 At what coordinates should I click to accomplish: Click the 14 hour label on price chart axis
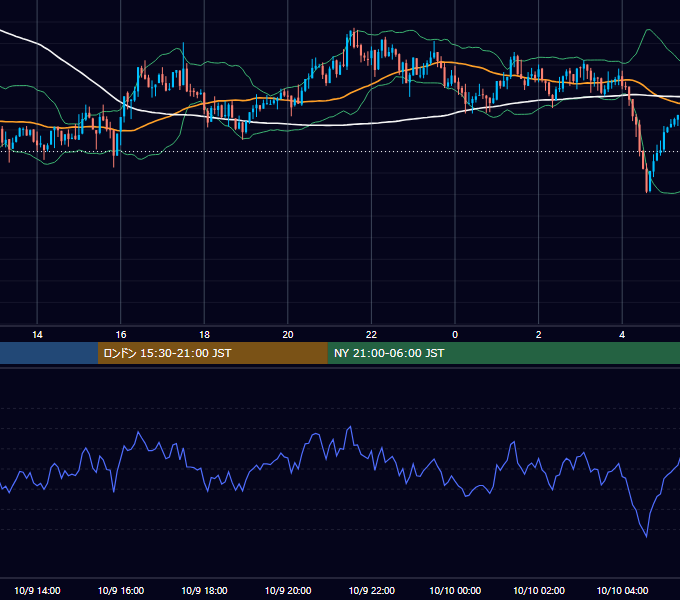[37, 335]
